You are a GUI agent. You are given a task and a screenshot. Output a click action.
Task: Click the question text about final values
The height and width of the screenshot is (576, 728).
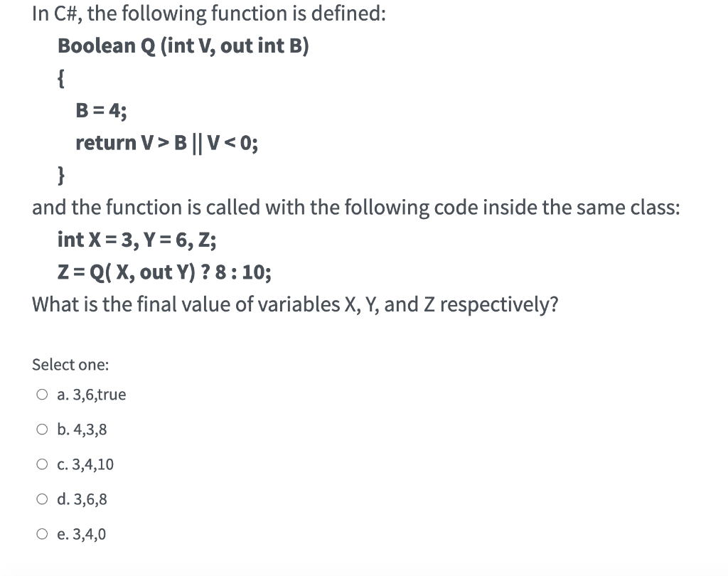(295, 304)
